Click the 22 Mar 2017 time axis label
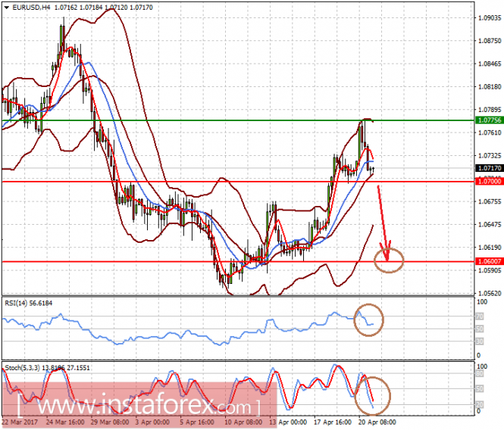 coord(20,422)
